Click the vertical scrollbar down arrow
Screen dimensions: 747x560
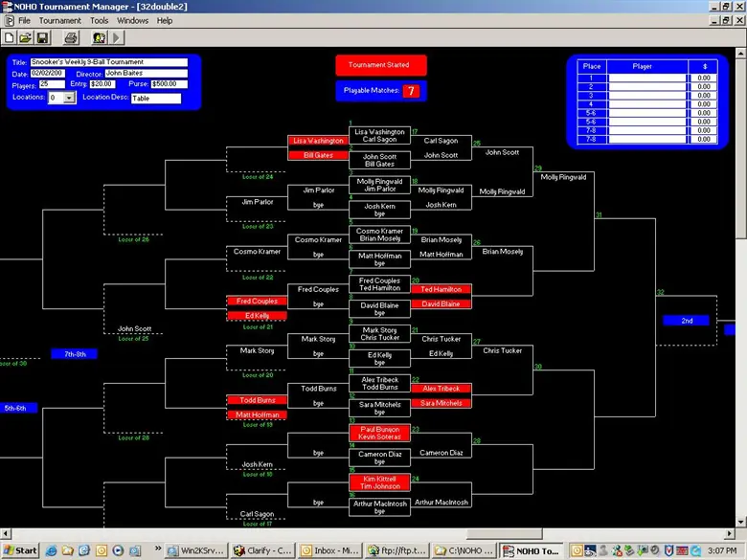click(741, 523)
